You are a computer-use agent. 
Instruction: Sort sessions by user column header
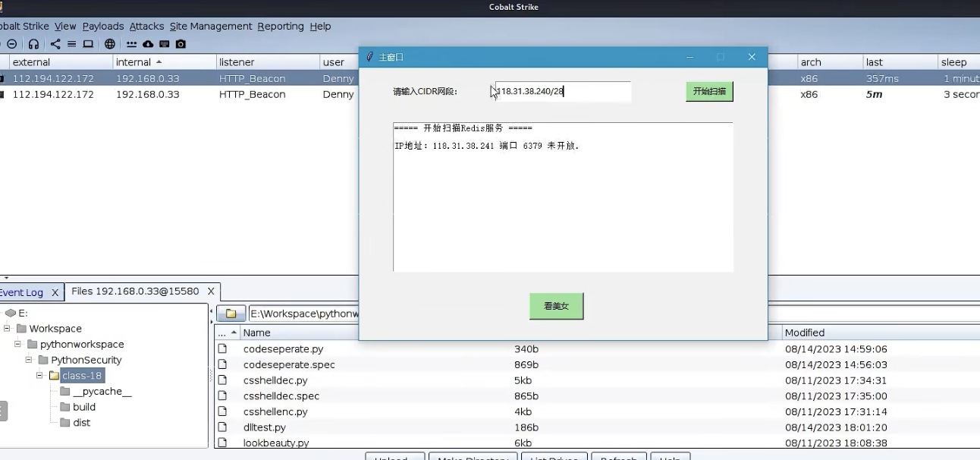[339, 62]
